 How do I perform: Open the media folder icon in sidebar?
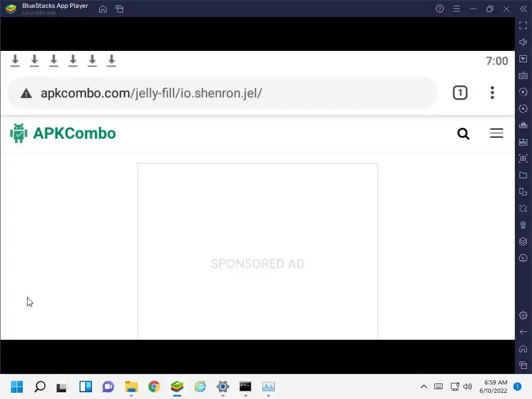[523, 175]
